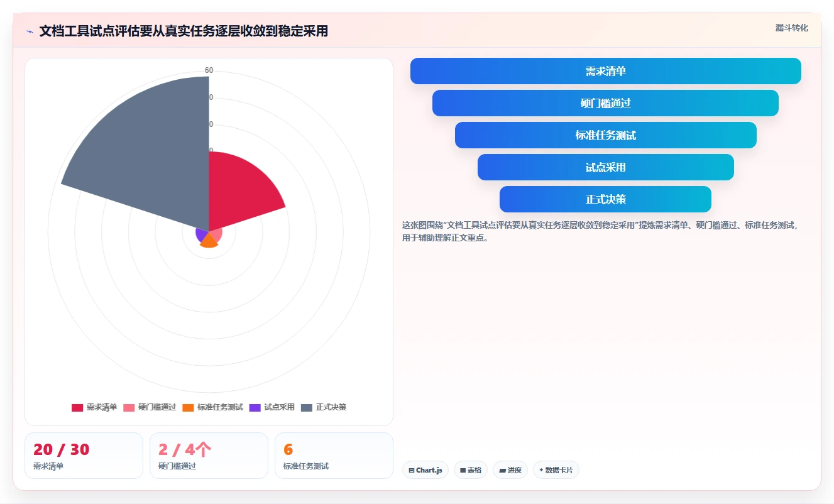The height and width of the screenshot is (504, 834).
Task: Open the 2 / 4个 硬门槛通过 data card
Action: click(x=209, y=456)
